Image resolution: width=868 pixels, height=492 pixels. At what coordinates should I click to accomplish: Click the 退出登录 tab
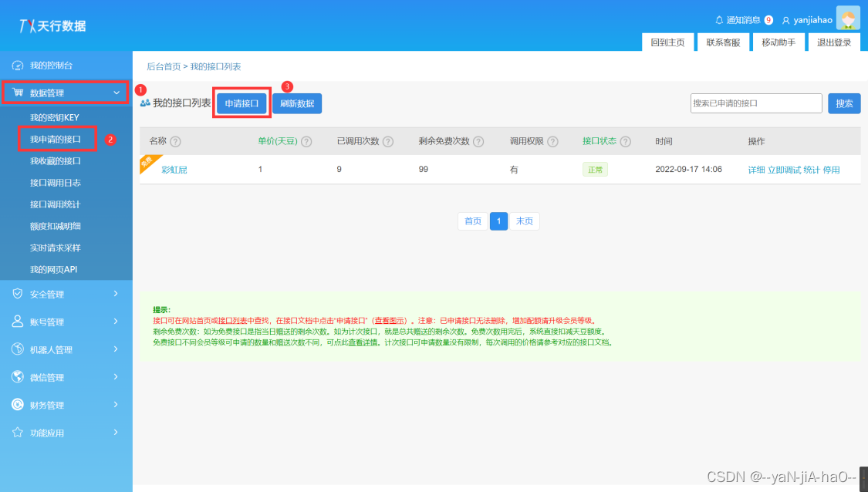834,42
